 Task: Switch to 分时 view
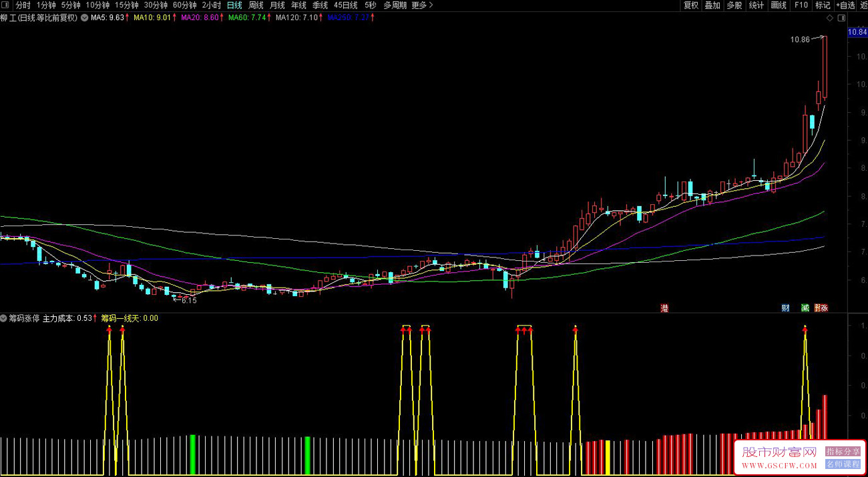click(x=23, y=5)
